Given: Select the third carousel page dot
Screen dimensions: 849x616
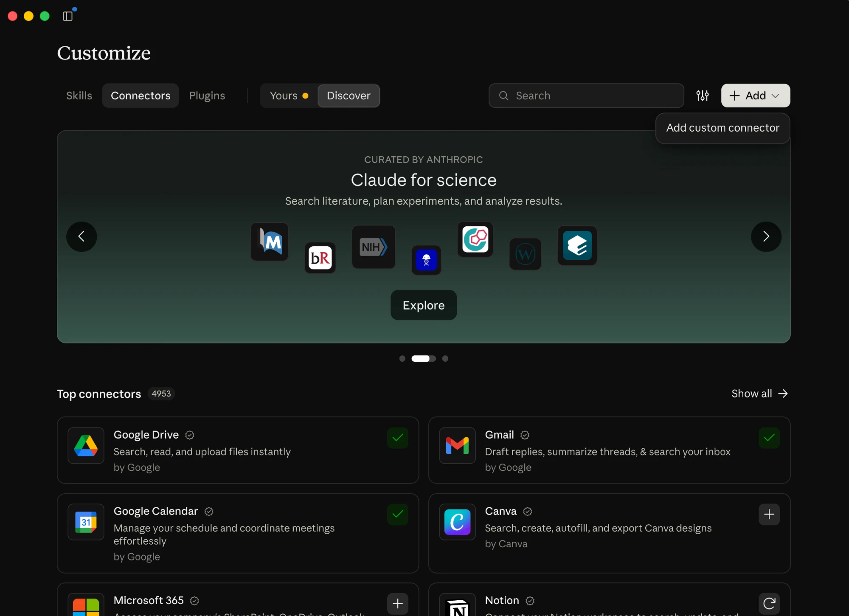Looking at the screenshot, I should pyautogui.click(x=445, y=359).
